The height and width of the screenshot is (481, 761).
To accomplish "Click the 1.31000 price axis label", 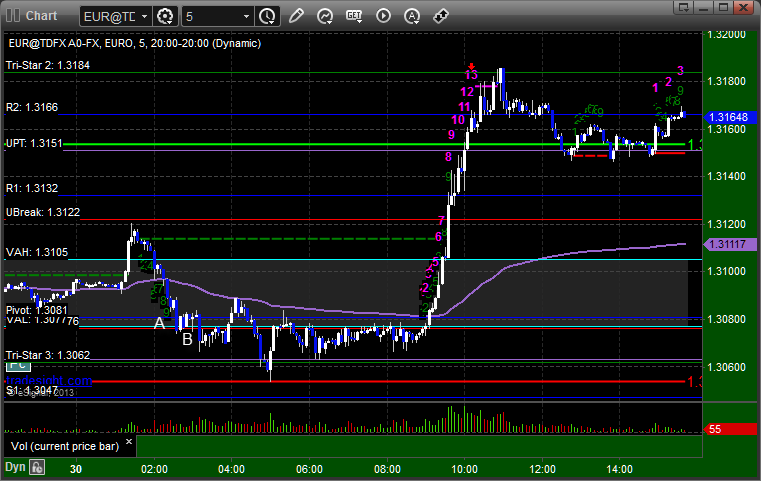I will (x=726, y=271).
